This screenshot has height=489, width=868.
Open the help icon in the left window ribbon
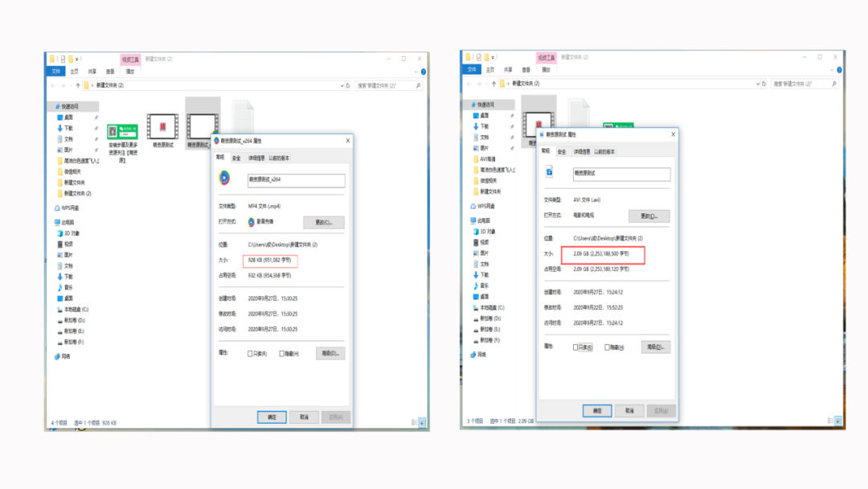(x=424, y=72)
